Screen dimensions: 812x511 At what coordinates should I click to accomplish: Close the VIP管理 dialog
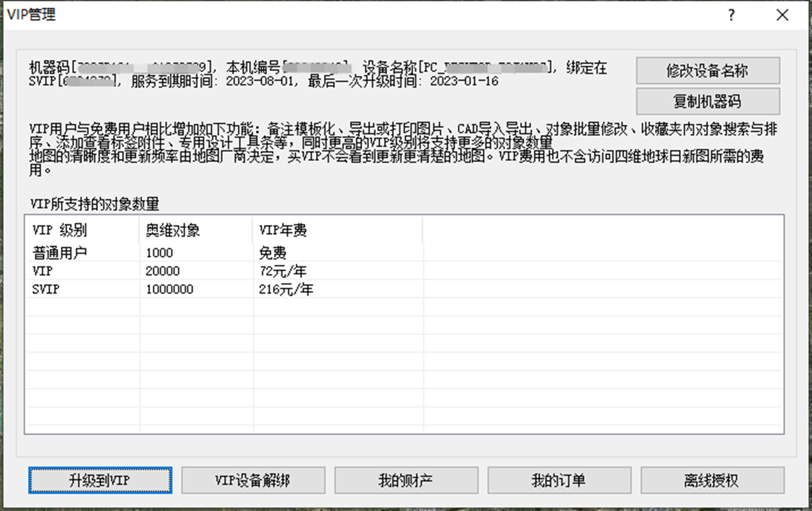(x=783, y=15)
